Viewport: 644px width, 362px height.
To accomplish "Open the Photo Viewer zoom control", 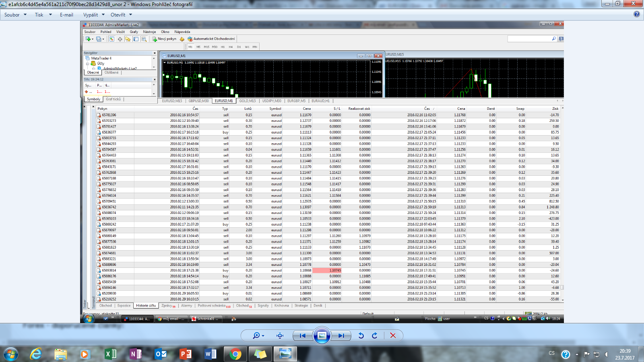I will [258, 335].
